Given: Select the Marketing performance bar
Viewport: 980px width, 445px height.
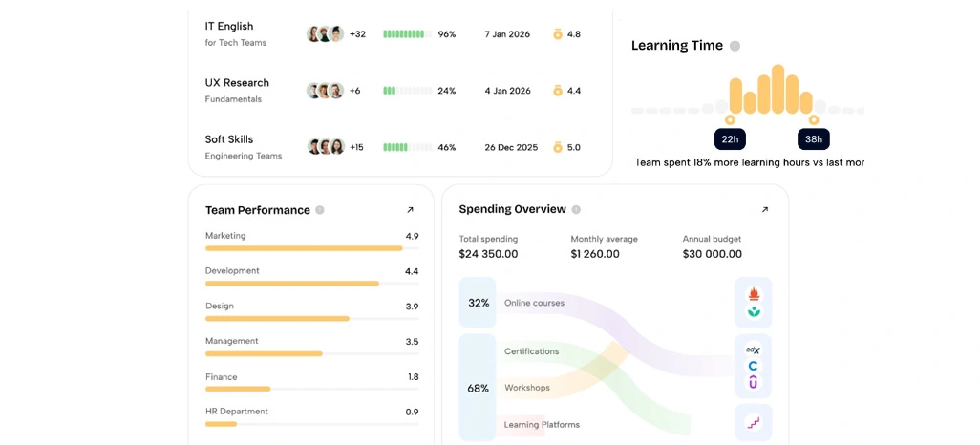Looking at the screenshot, I should pyautogui.click(x=312, y=248).
